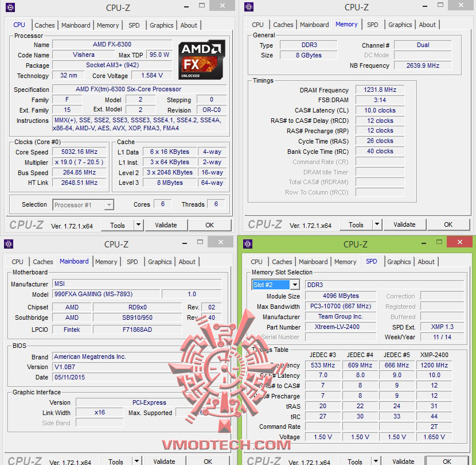Click Validate in the CPU window
Screen dimensions: 476x465
166,225
